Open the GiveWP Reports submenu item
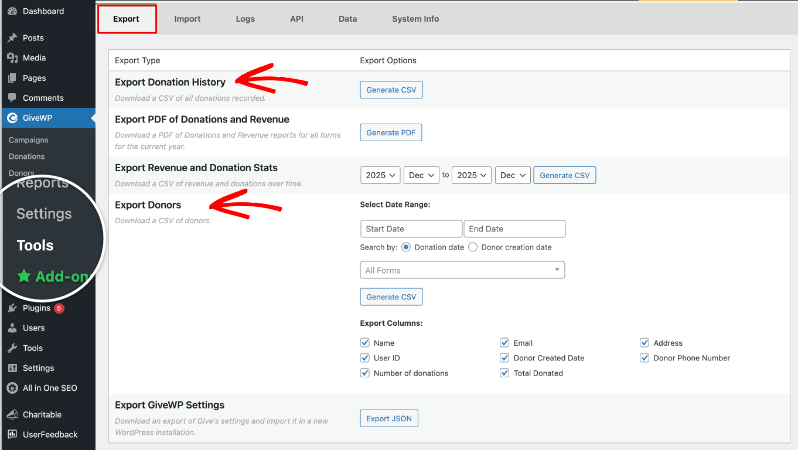This screenshot has height=450, width=798. (x=42, y=183)
